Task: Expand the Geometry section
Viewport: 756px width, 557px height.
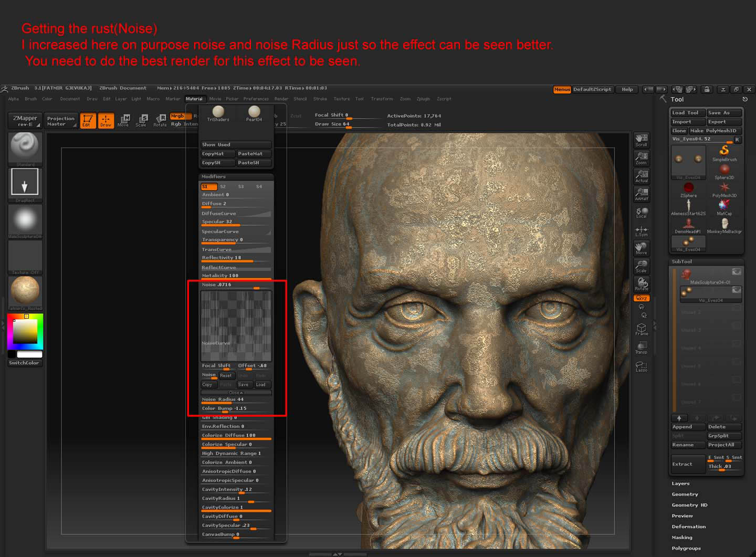Action: [685, 494]
